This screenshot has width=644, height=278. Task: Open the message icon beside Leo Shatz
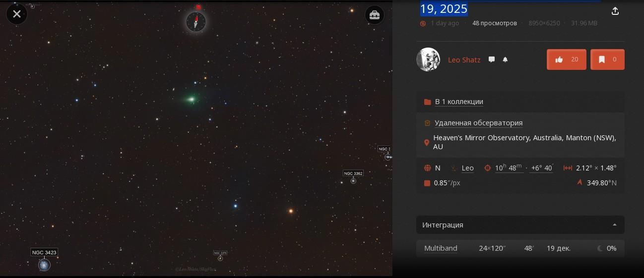coord(492,59)
